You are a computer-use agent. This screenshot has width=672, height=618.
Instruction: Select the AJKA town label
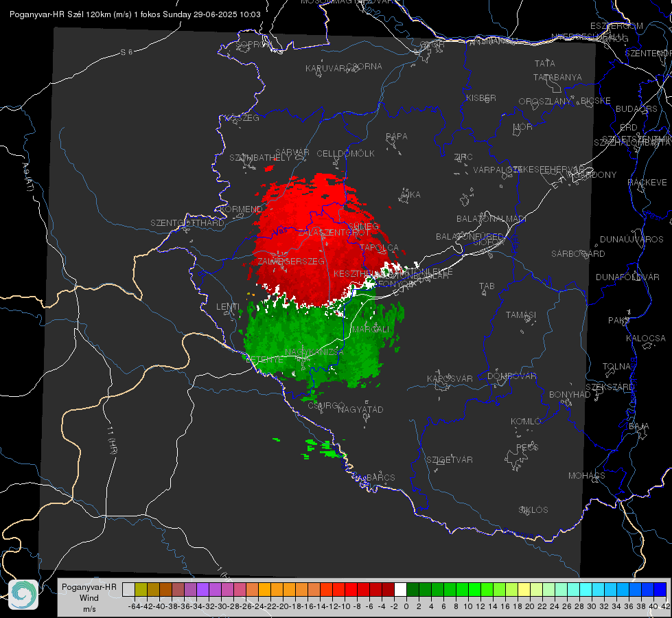coord(410,194)
